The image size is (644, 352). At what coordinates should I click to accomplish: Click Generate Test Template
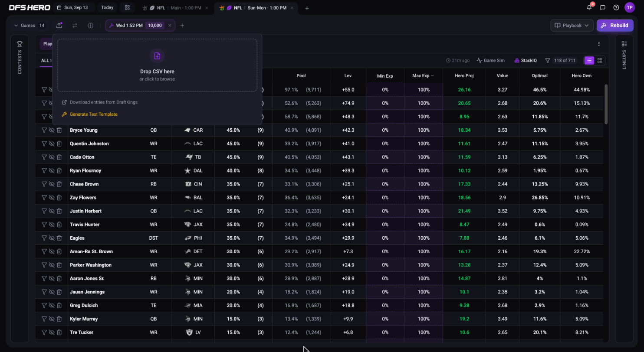(89, 114)
